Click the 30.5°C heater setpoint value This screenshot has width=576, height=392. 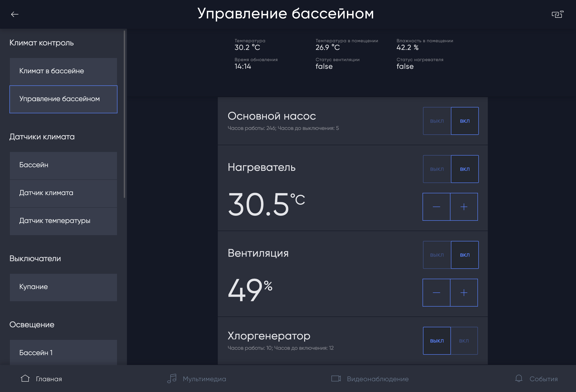click(x=266, y=204)
